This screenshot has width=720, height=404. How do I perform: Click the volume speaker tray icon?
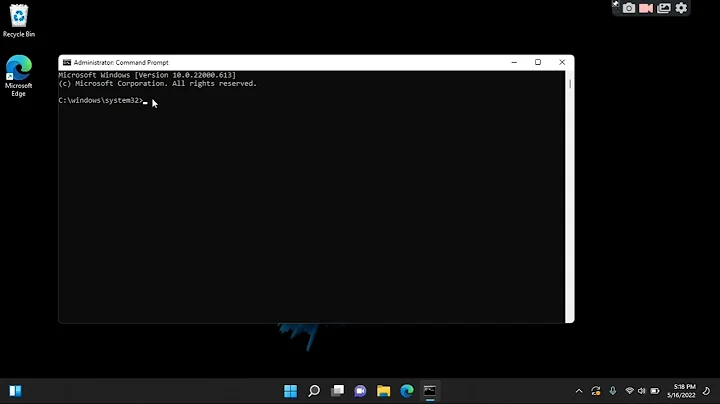641,391
